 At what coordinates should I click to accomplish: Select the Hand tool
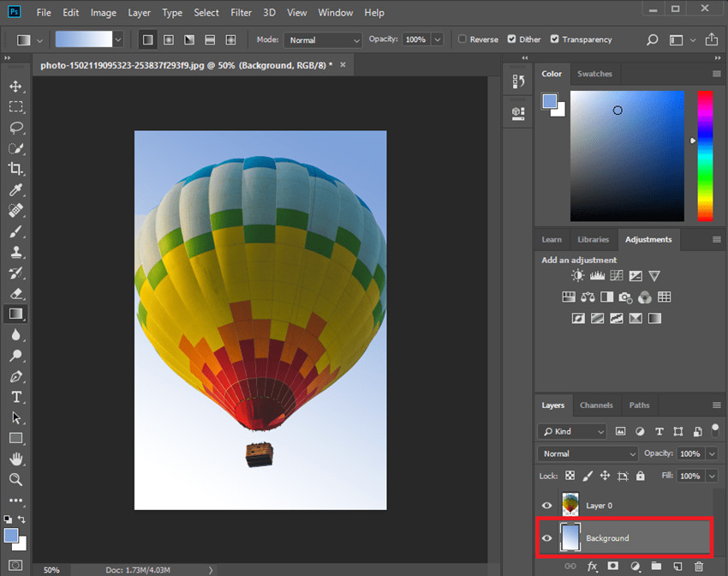(x=15, y=459)
